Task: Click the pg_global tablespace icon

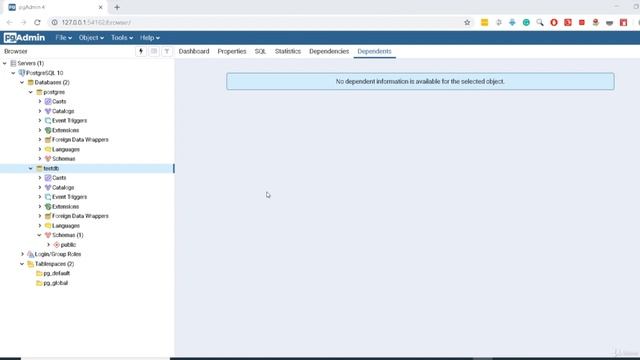Action: tap(39, 283)
